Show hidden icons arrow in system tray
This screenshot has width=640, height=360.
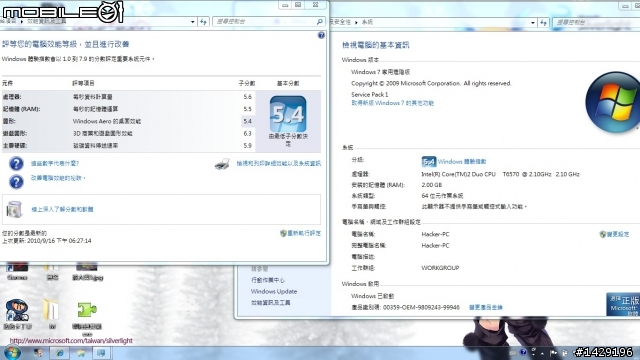(542, 353)
